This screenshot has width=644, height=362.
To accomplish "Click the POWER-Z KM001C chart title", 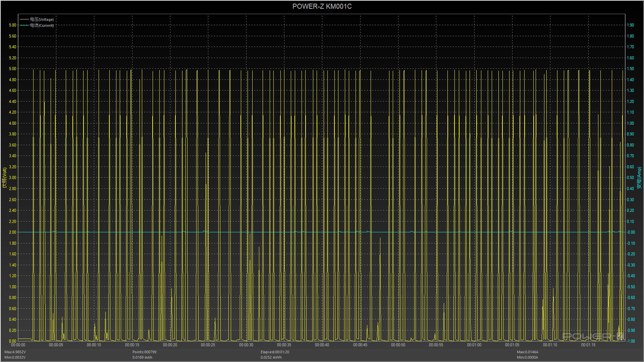I will pos(322,6).
